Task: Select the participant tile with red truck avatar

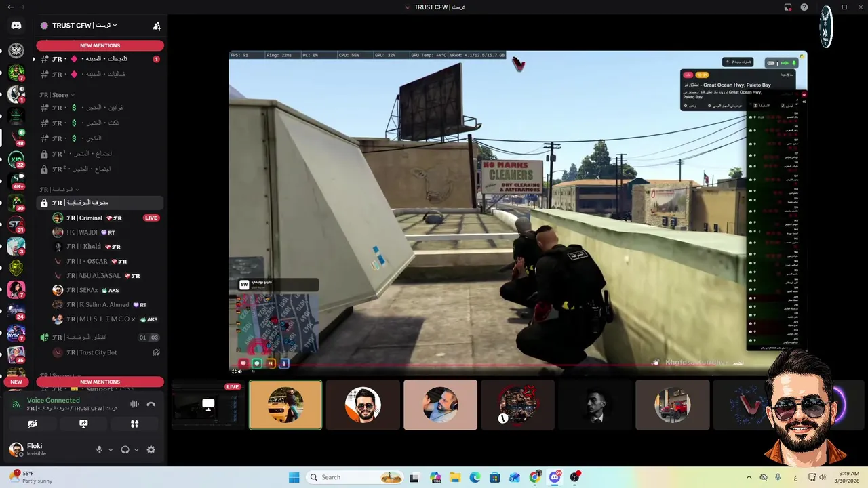Action: click(672, 405)
